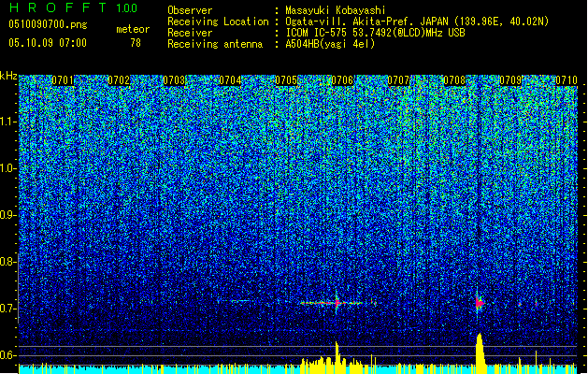Click the 0701 time marker
The height and width of the screenshot is (374, 588).
click(63, 80)
